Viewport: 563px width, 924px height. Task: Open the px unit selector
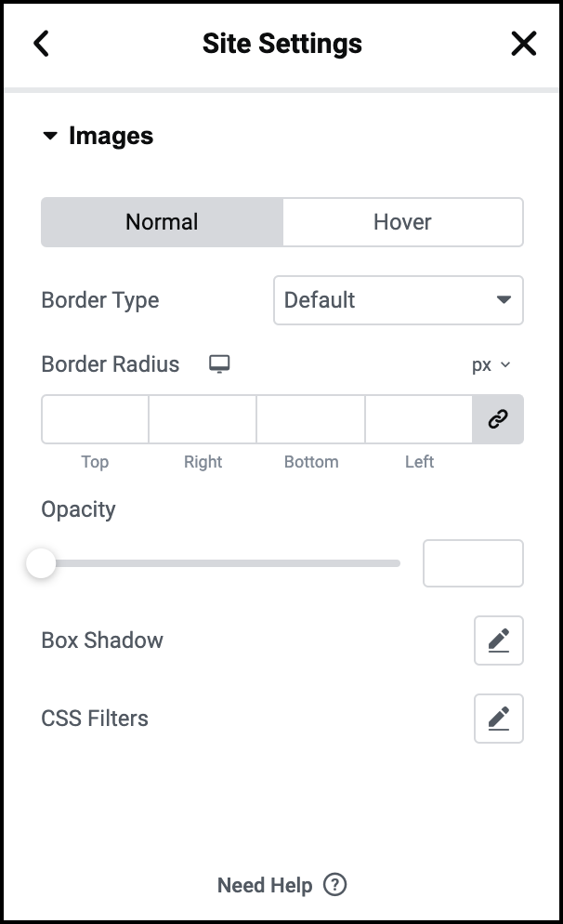(x=491, y=364)
